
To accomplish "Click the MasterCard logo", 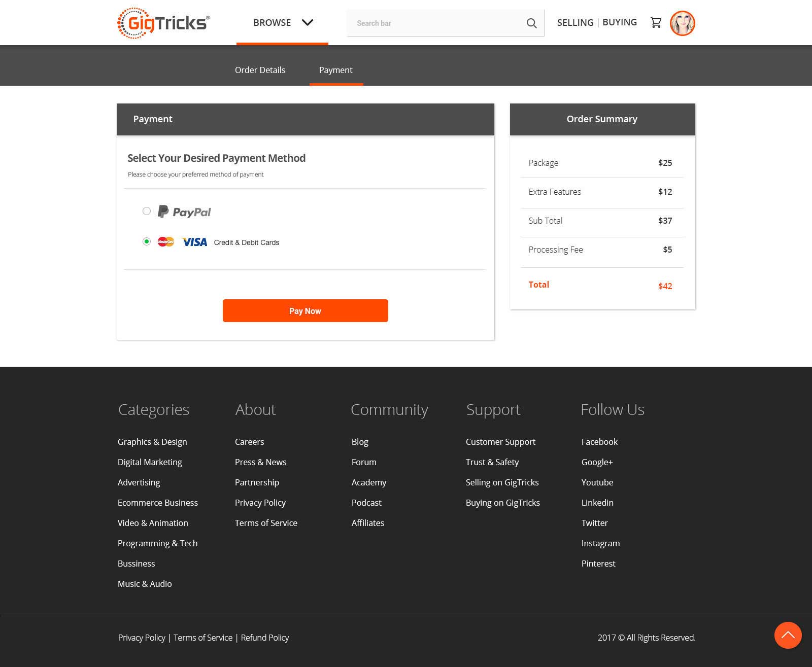I will pos(165,242).
